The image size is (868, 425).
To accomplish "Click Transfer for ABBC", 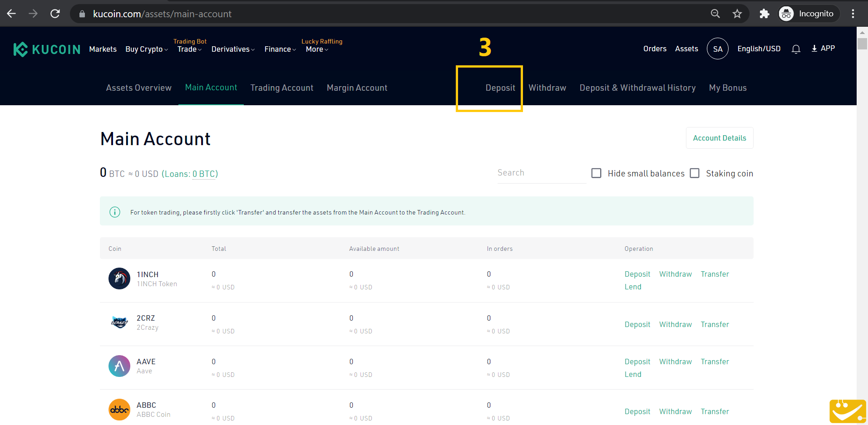I will (x=715, y=411).
